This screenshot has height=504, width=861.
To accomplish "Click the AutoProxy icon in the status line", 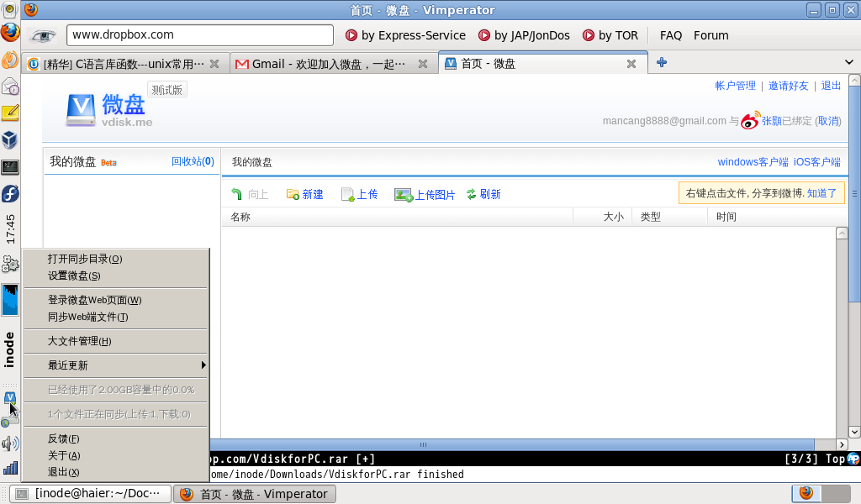I will [853, 459].
